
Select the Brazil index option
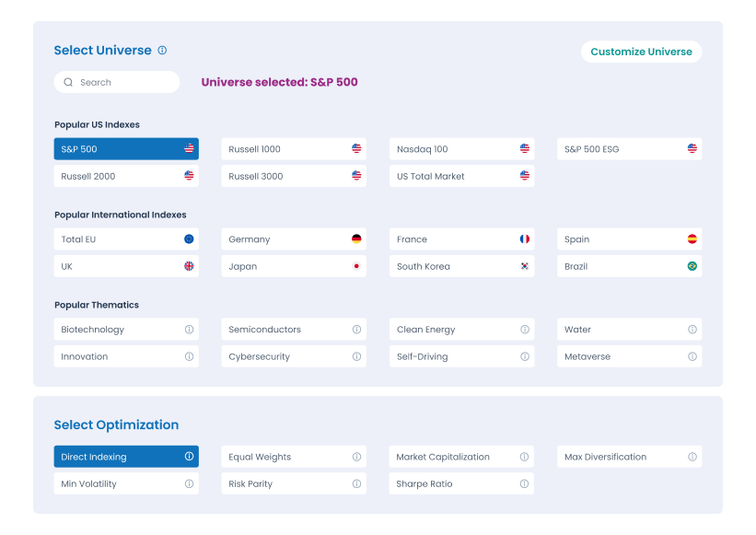click(629, 266)
